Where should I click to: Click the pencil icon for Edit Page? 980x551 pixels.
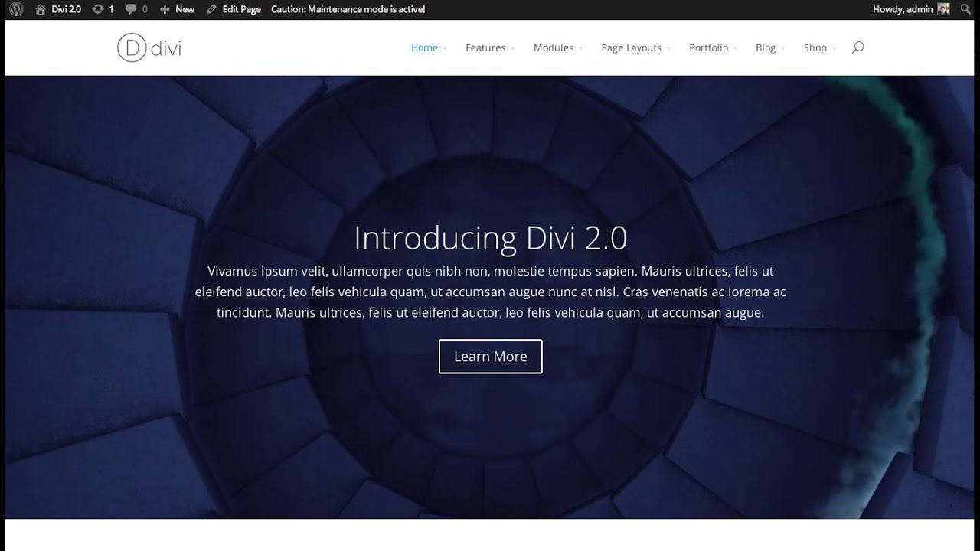[x=212, y=9]
